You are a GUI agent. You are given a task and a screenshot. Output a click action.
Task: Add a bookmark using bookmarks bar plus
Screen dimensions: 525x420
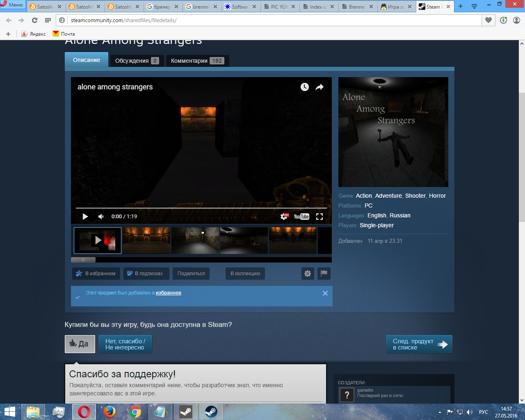click(8, 34)
